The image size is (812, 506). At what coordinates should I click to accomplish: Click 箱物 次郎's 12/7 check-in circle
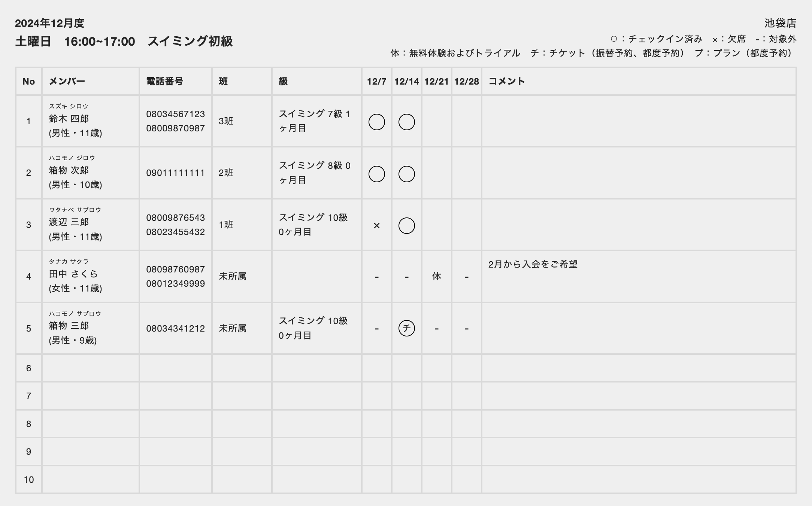click(376, 174)
